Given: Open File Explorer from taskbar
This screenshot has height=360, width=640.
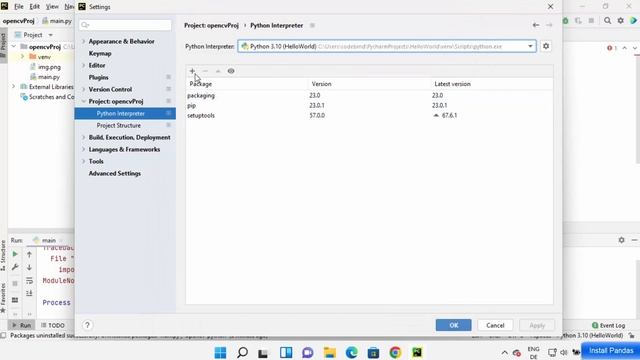Looking at the screenshot, I should point(330,352).
